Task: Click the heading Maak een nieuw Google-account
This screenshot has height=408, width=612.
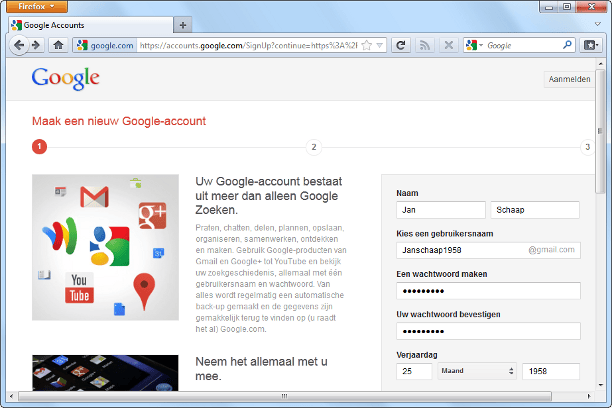Action: [x=119, y=121]
